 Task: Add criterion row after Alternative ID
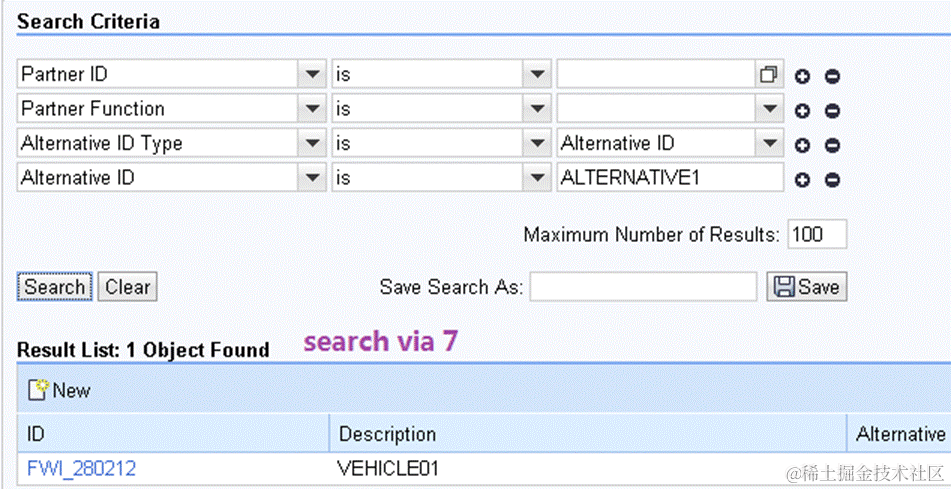tap(803, 180)
